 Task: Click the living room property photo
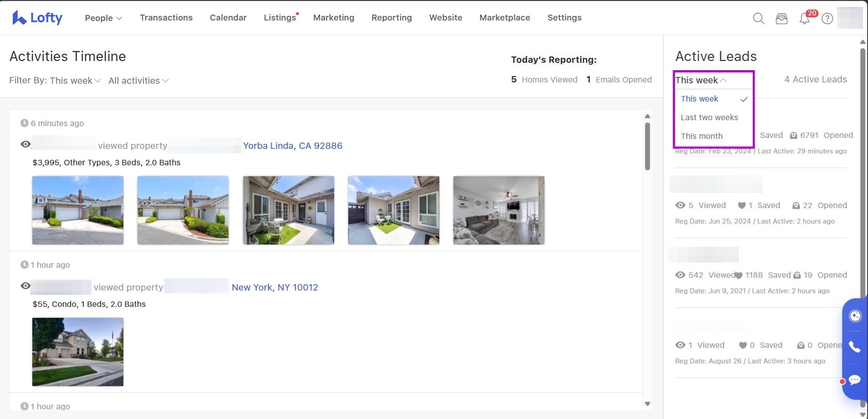(x=498, y=210)
